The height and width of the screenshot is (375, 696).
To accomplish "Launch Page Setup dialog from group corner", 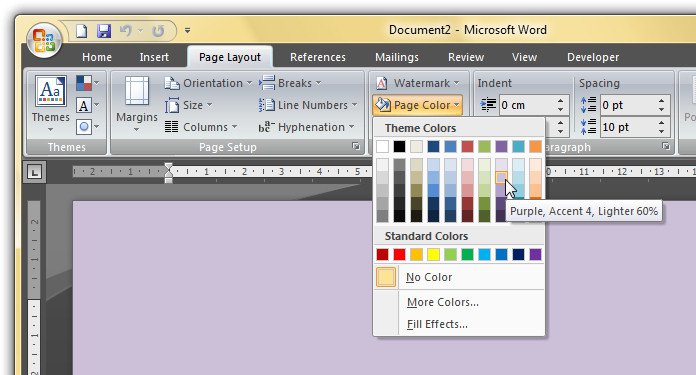I will point(356,146).
